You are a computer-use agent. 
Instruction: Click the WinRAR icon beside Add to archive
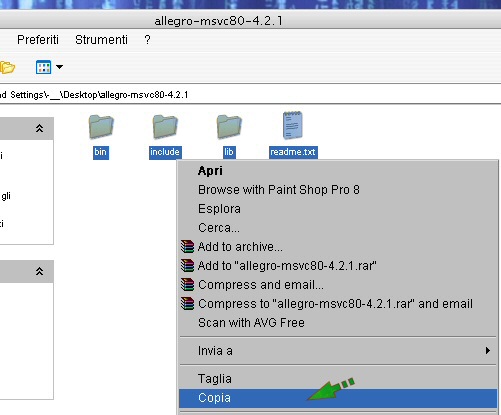click(187, 247)
